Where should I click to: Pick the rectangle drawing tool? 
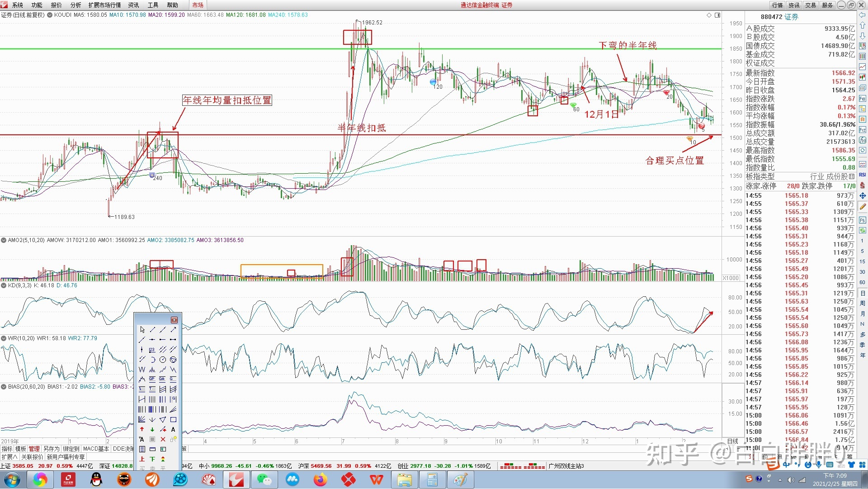pos(173,419)
